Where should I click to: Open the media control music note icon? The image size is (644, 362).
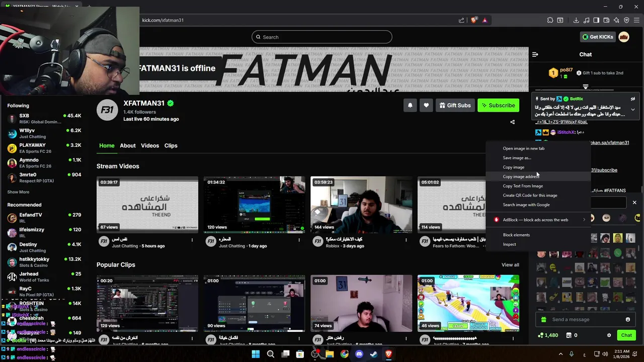pos(586,20)
